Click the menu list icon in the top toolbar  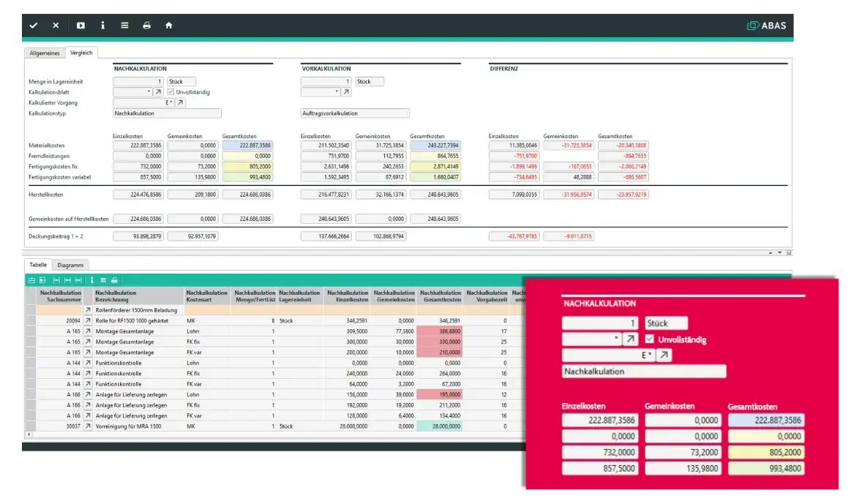click(124, 25)
